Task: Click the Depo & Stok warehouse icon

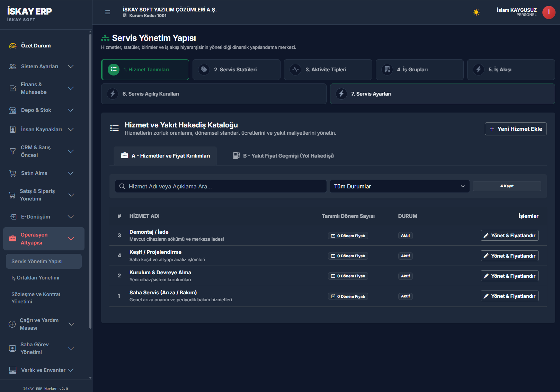Action: tap(13, 110)
